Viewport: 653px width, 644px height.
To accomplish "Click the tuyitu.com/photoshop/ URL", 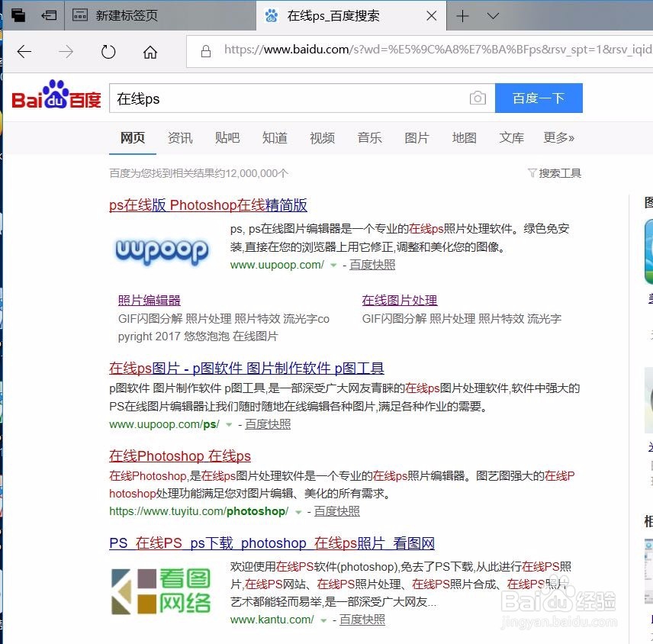I will point(198,511).
